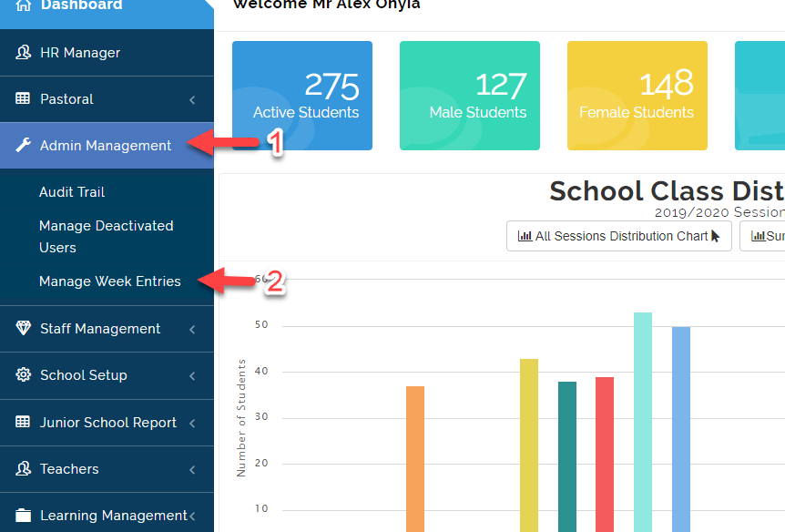Collapse the Admin Management menu

point(107,145)
